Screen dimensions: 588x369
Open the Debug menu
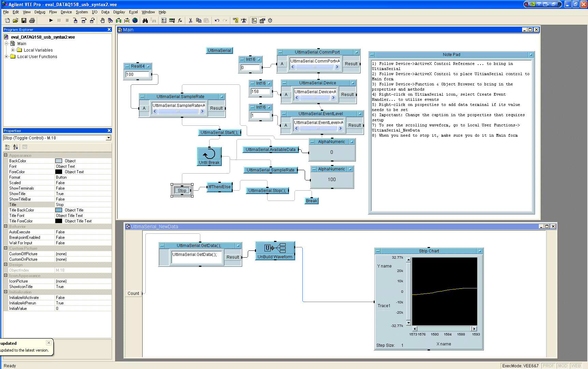(40, 12)
